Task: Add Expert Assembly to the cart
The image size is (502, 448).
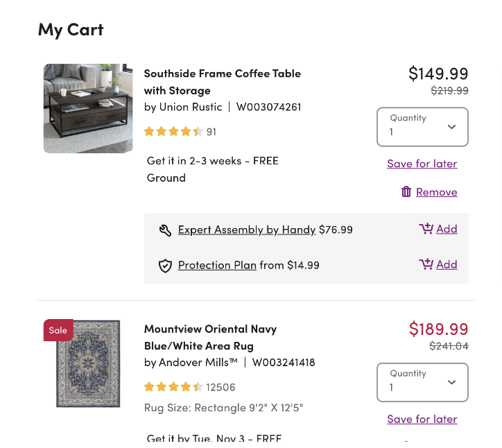Action: tap(447, 229)
